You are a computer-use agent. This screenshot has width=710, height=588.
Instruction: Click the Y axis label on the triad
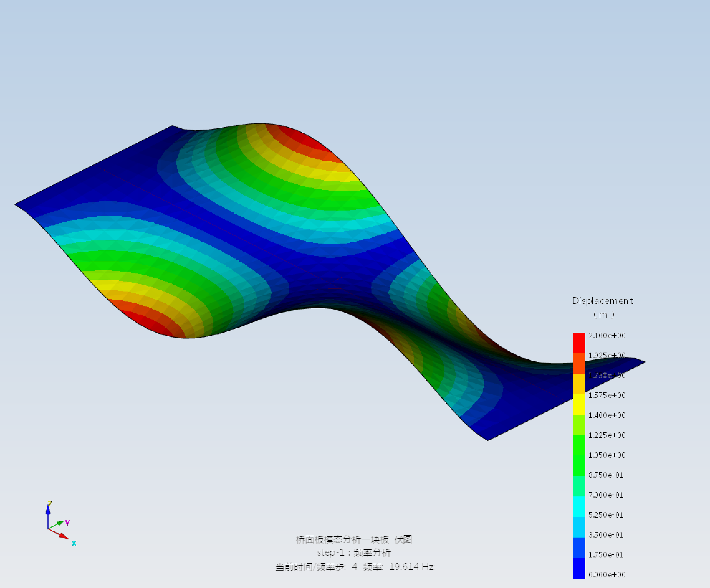point(67,523)
